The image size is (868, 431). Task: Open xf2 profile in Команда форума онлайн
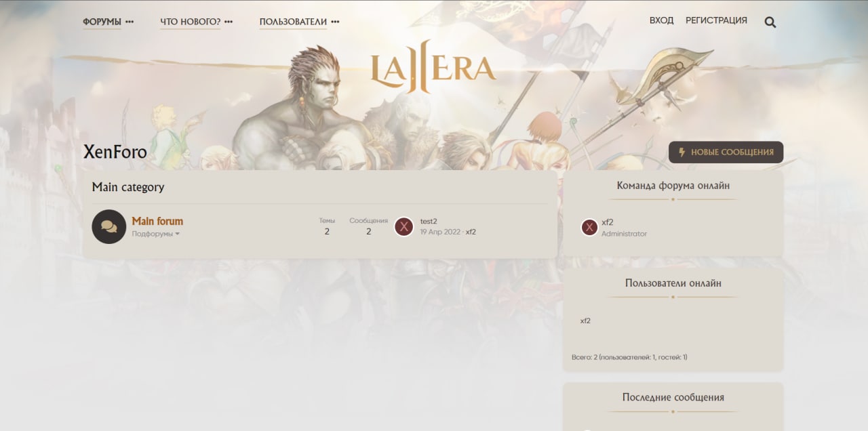(608, 222)
